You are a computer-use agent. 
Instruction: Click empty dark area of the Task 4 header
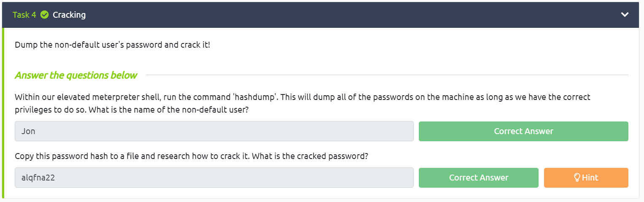click(x=337, y=15)
